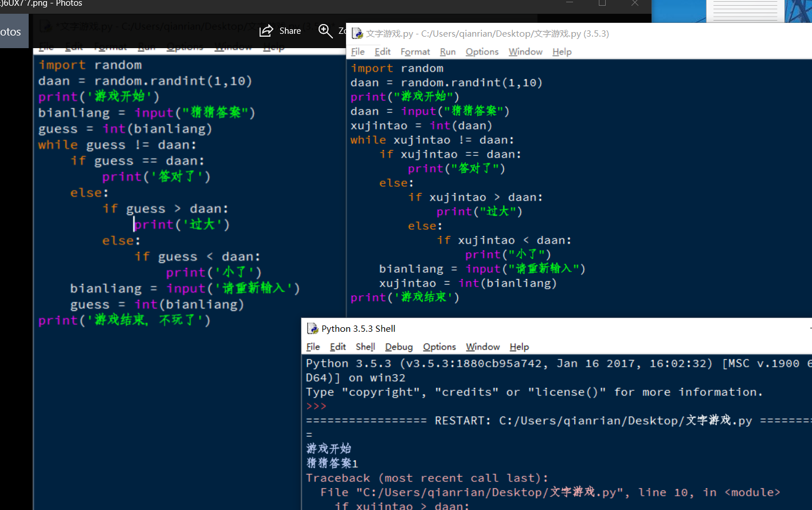812x510 pixels.
Task: Open the document thumbnail at top right
Action: [x=745, y=11]
